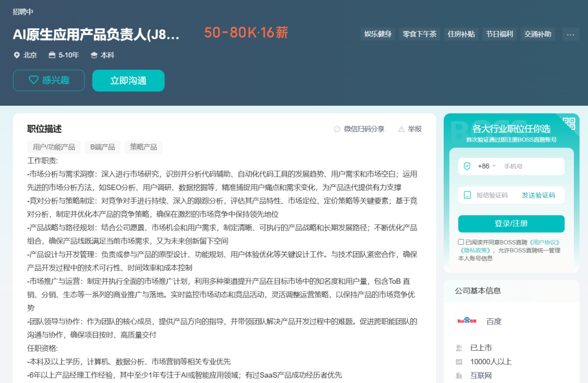Image resolution: width=588 pixels, height=383 pixels.
Task: Click the briefcase icon next to 5-10年
Action: point(52,55)
